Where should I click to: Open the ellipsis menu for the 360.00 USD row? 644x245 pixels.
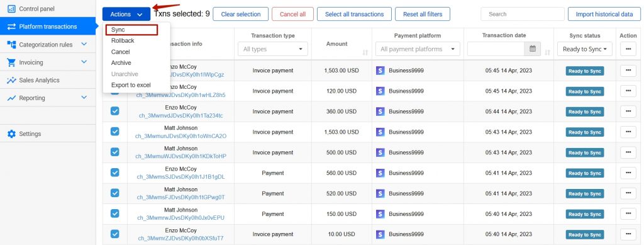[628, 112]
